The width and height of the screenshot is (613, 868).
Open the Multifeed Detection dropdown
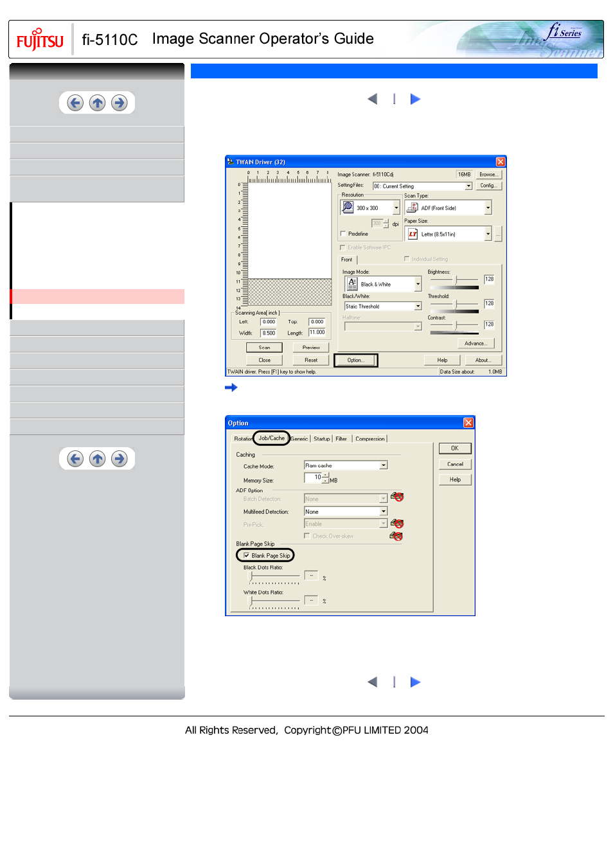[384, 511]
